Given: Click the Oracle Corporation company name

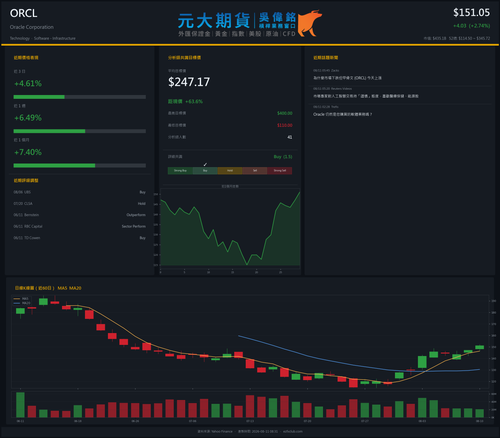Looking at the screenshot, I should (x=32, y=27).
